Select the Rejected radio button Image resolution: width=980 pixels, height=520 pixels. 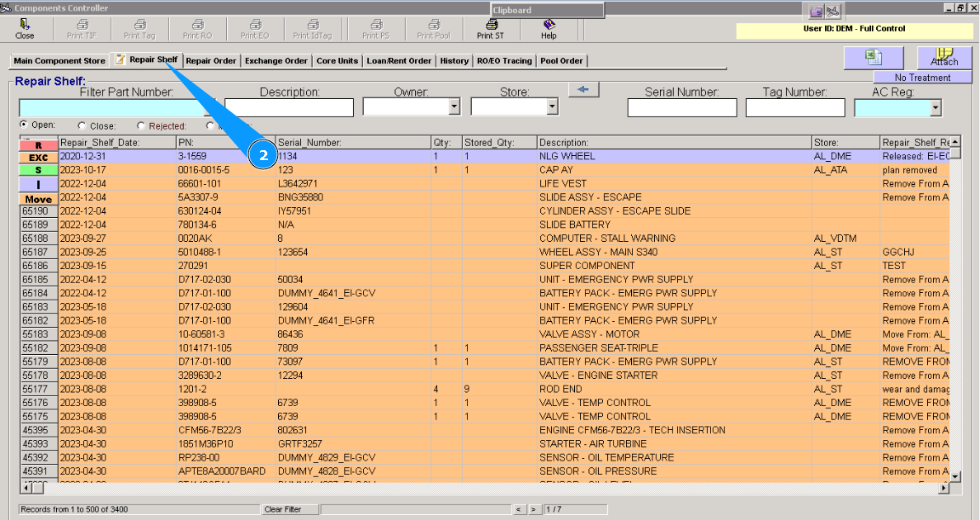tap(141, 126)
